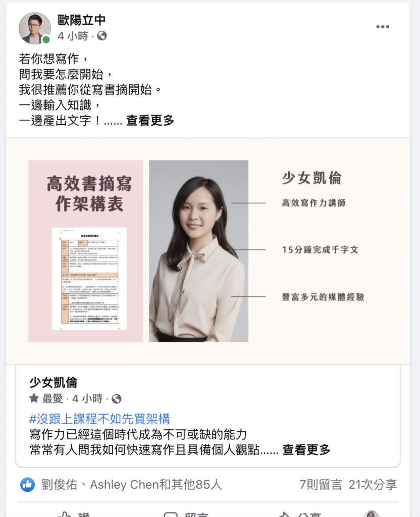Click the 4 小時 timestamp under 歐陽立中

click(x=73, y=36)
